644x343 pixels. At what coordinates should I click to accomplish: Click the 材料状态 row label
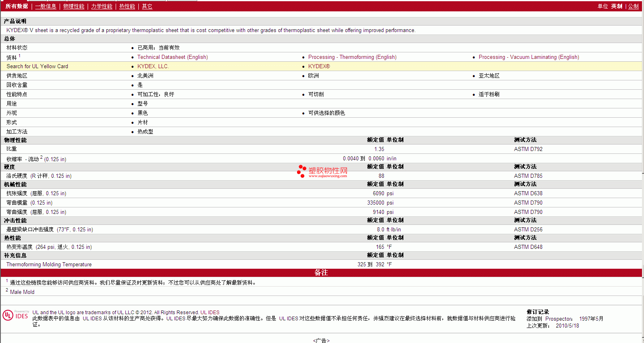[17, 48]
